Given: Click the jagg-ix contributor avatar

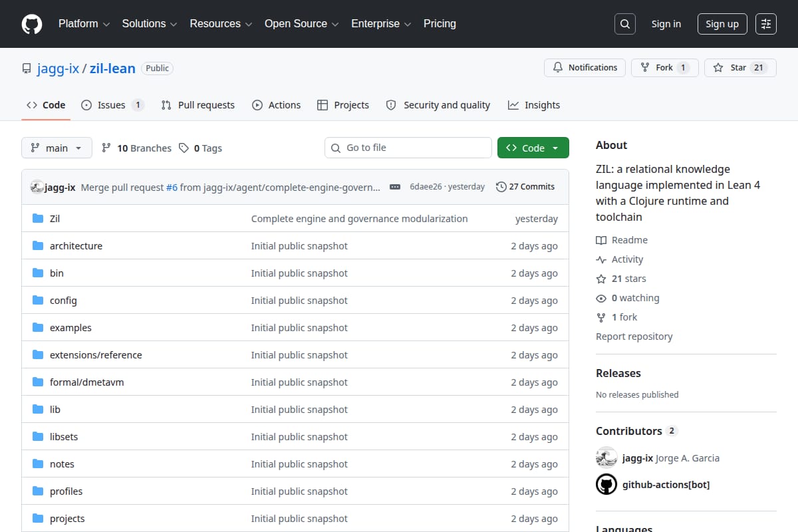Looking at the screenshot, I should 606,458.
